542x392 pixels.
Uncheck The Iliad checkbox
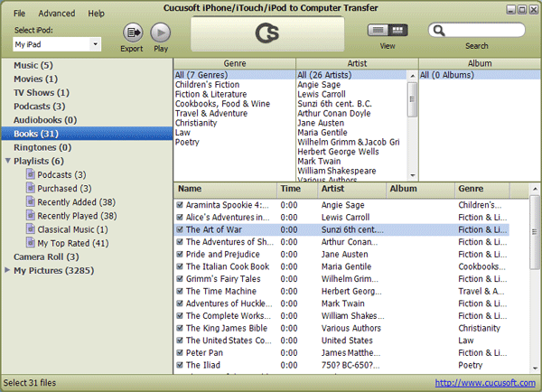pyautogui.click(x=180, y=365)
